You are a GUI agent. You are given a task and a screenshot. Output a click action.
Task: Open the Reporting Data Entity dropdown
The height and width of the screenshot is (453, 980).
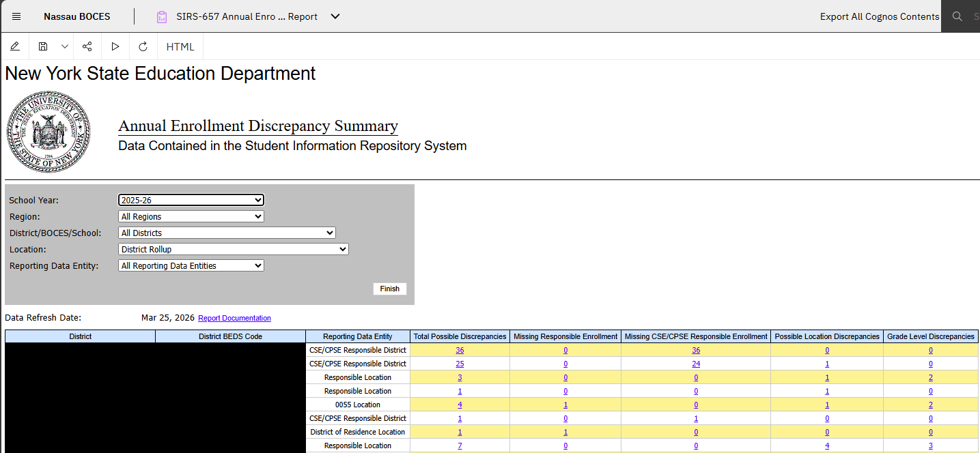coord(191,265)
